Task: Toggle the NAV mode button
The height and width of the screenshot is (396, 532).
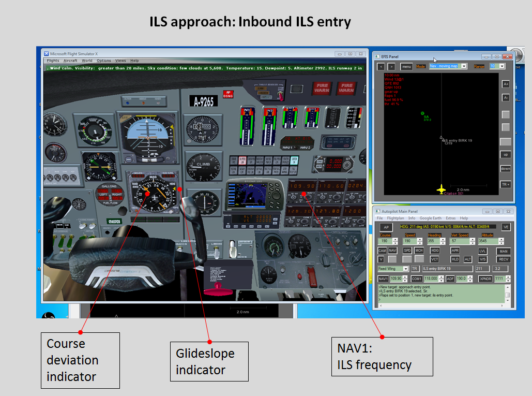Action: [x=392, y=251]
